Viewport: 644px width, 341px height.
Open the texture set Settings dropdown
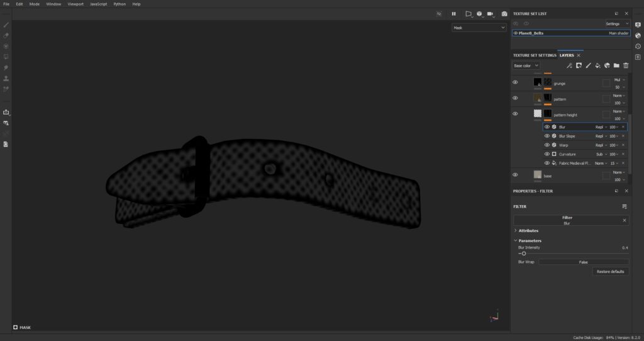point(618,24)
